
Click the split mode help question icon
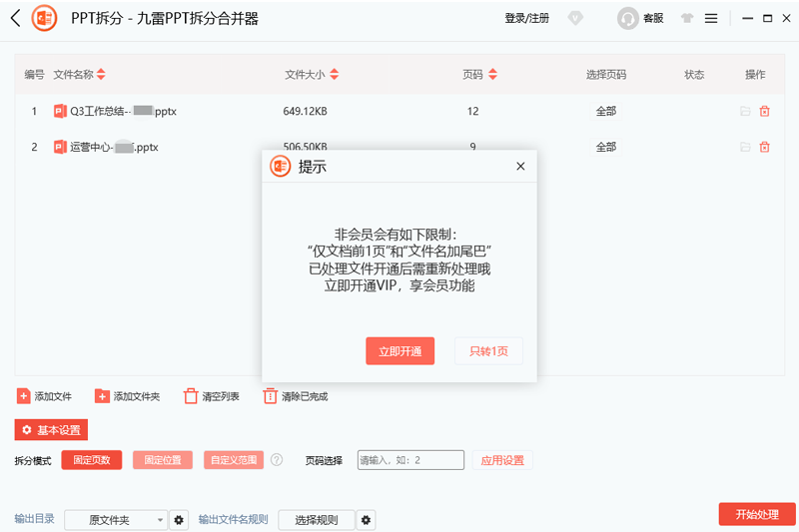pyautogui.click(x=277, y=460)
